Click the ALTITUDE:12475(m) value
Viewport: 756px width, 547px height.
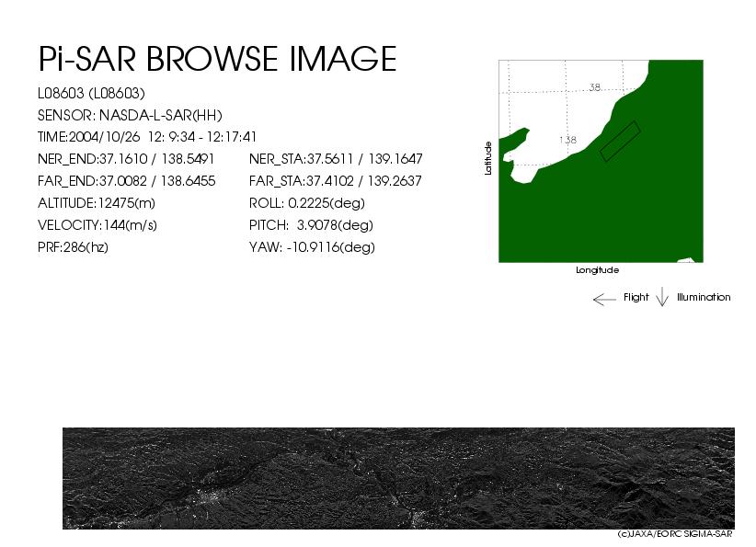pos(97,203)
